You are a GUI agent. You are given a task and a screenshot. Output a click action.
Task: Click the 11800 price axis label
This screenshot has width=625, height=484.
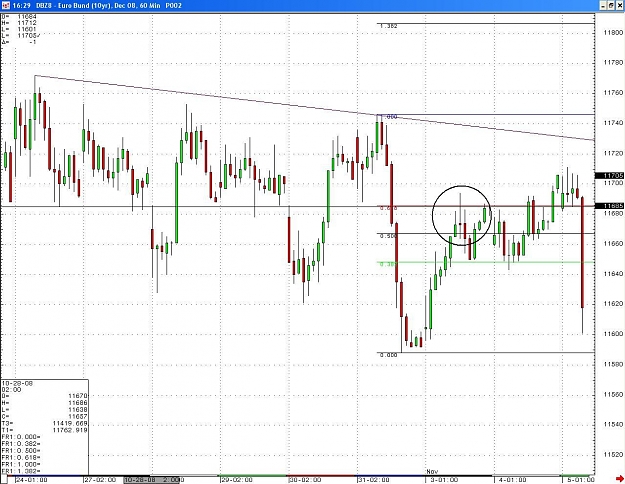[613, 33]
